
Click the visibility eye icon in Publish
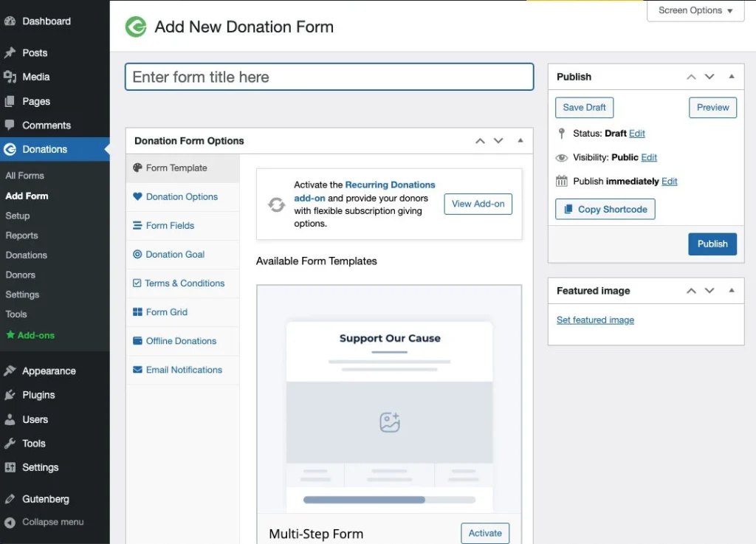coord(562,157)
